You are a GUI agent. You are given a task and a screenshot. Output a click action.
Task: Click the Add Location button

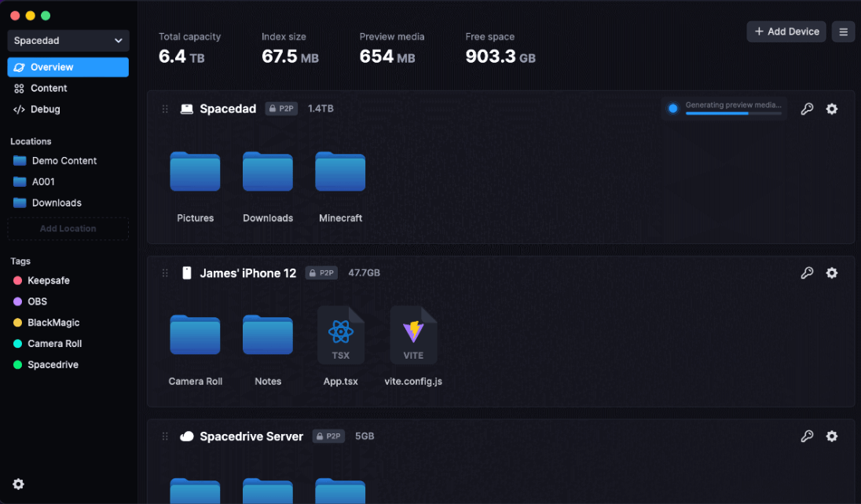pyautogui.click(x=68, y=228)
